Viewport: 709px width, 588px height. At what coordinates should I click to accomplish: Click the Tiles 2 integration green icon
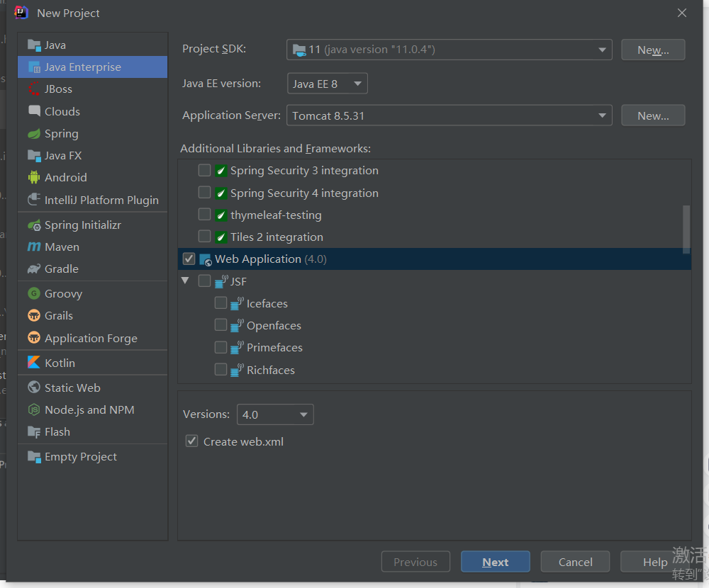(220, 237)
